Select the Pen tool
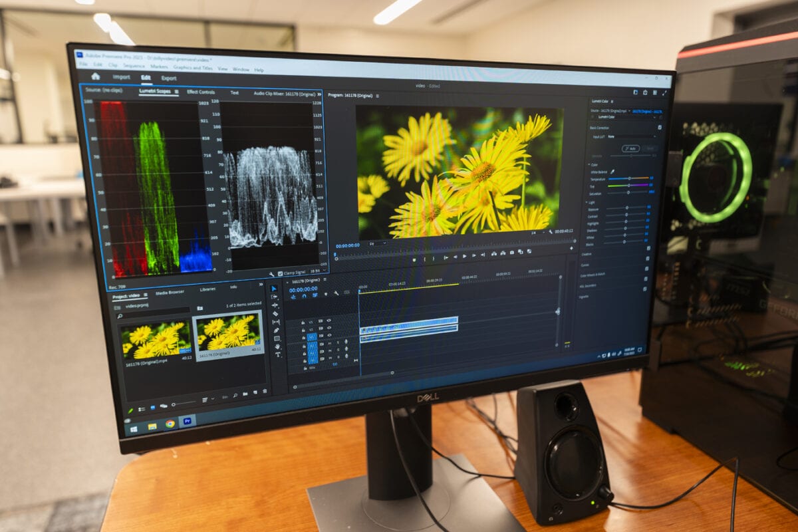 click(277, 331)
